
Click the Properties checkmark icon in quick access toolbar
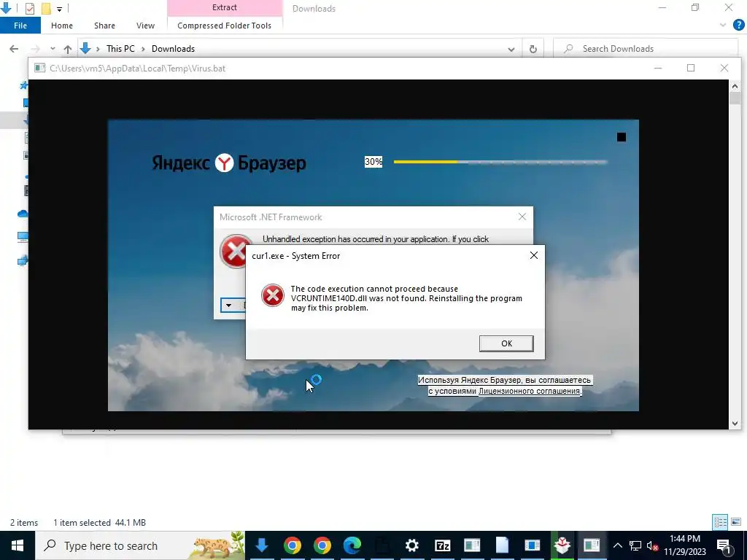(29, 8)
